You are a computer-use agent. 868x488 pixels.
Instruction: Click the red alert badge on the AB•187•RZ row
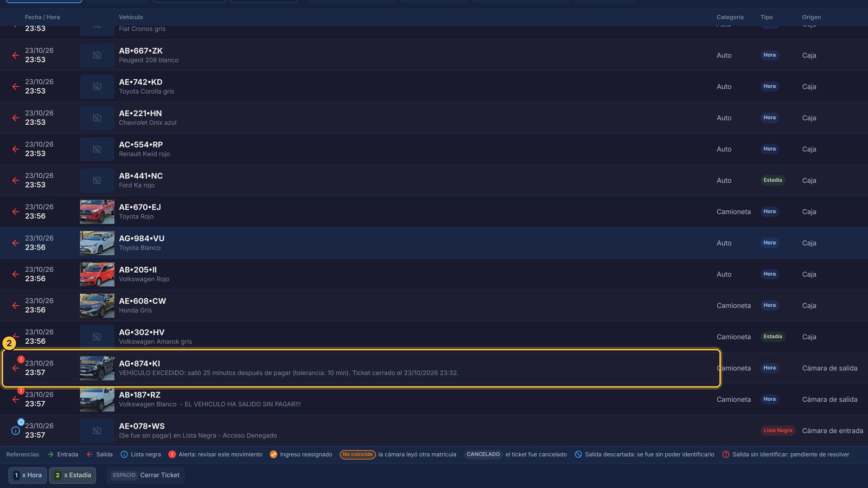[x=21, y=391]
